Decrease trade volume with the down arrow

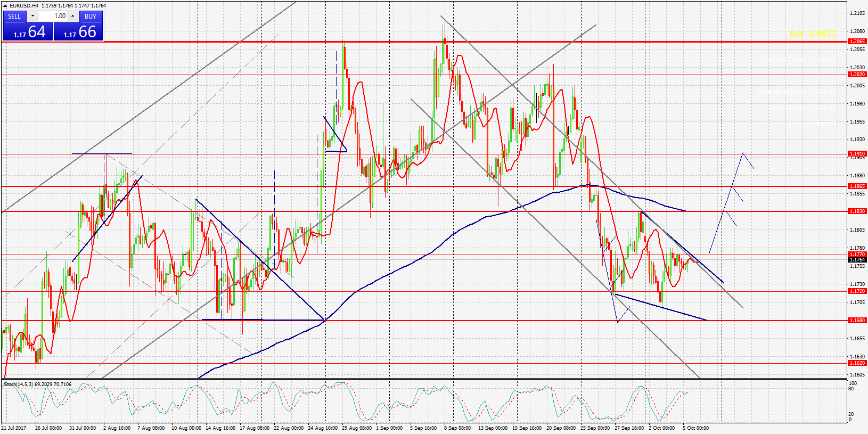32,16
